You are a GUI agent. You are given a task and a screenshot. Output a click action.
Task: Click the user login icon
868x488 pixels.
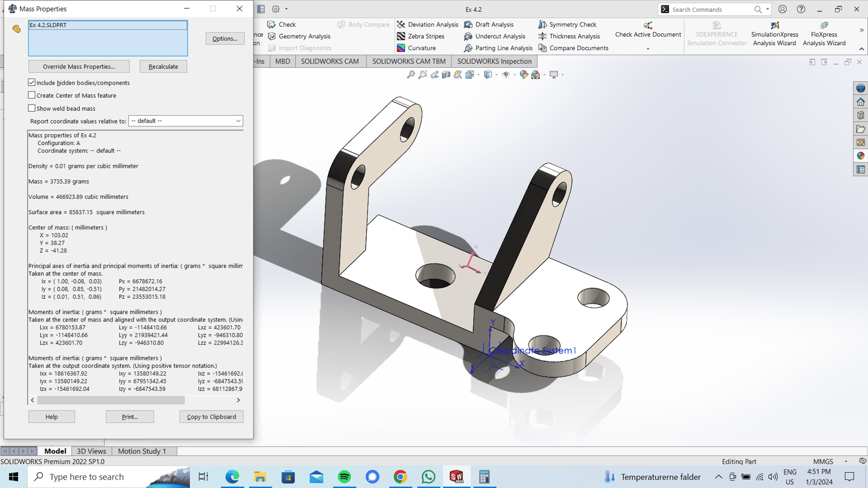[x=783, y=9]
